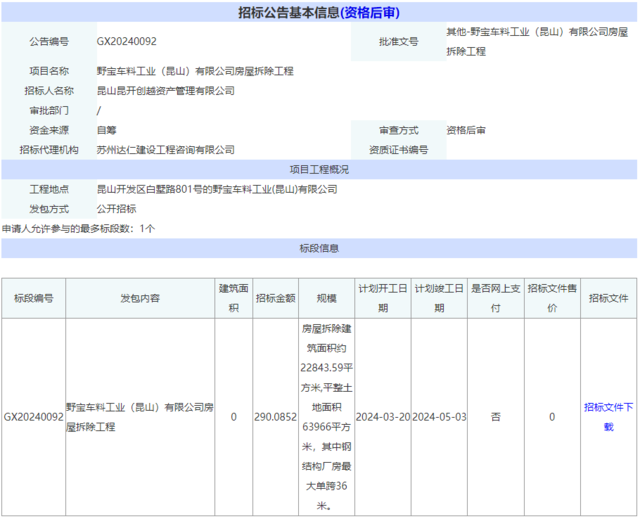640x519 pixels.
Task: Click the 发包内容 column header
Action: click(x=140, y=298)
